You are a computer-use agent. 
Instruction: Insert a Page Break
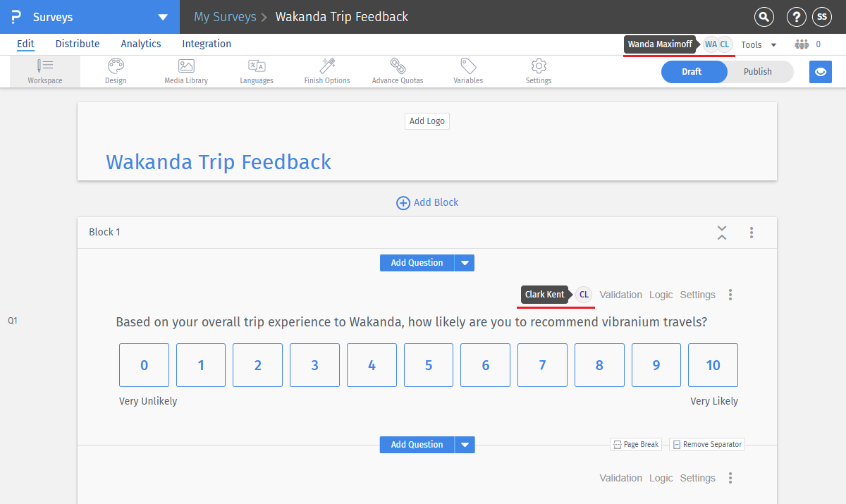pos(636,445)
